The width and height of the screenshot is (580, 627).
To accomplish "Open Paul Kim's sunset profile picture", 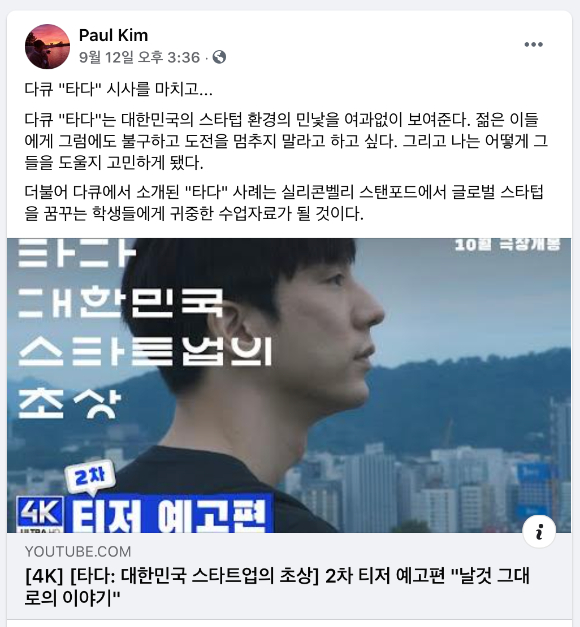I will coord(47,46).
